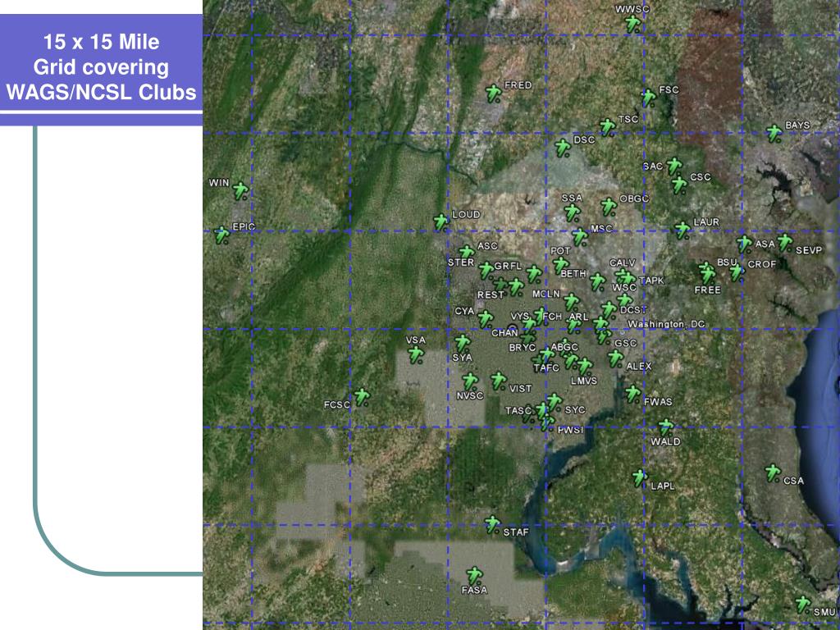Select the FRED club marker icon
Image resolution: width=840 pixels, height=630 pixels.
tap(493, 94)
